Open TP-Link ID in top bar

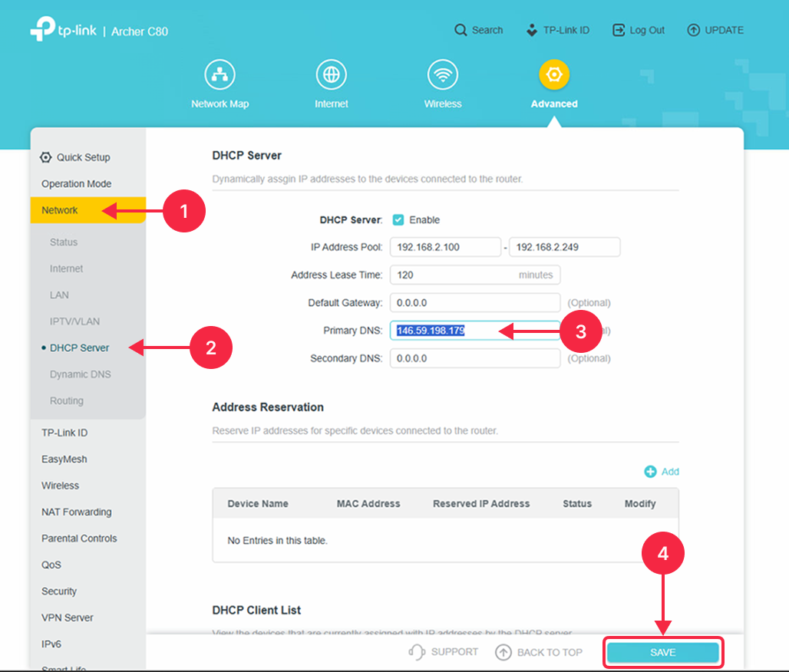(558, 30)
